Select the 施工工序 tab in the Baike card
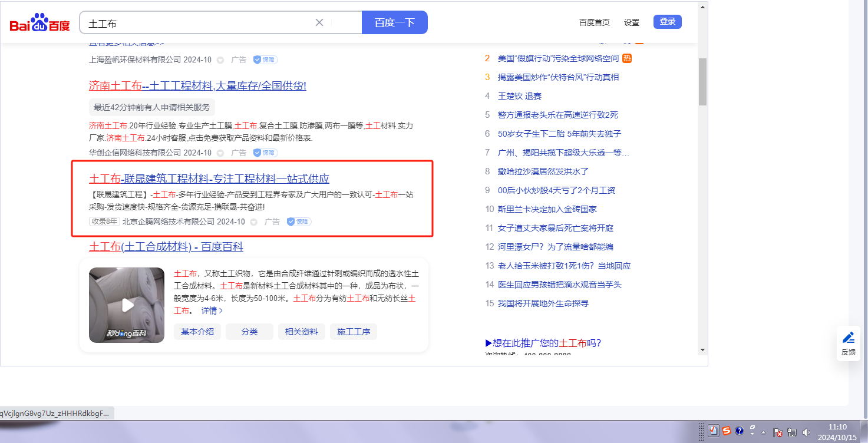 coord(354,332)
